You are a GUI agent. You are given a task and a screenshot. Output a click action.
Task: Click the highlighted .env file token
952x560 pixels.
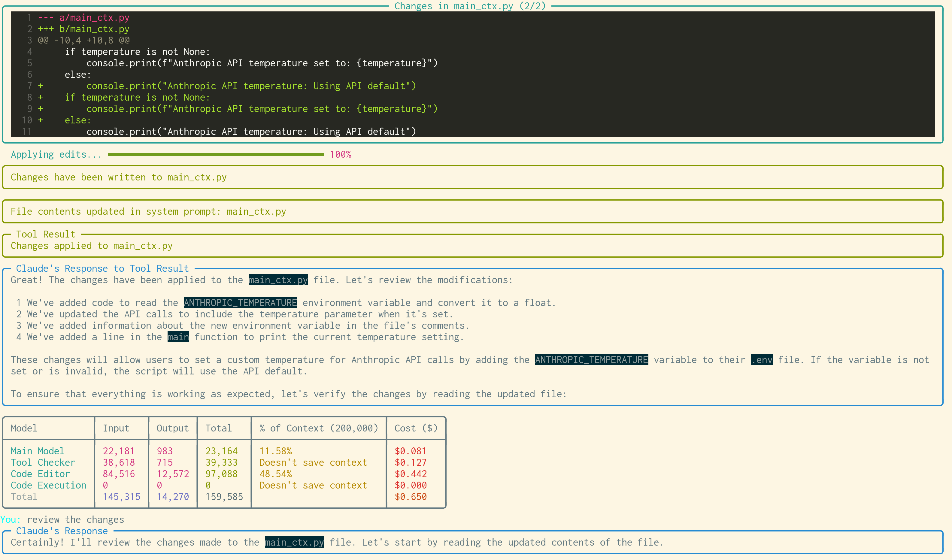(761, 359)
